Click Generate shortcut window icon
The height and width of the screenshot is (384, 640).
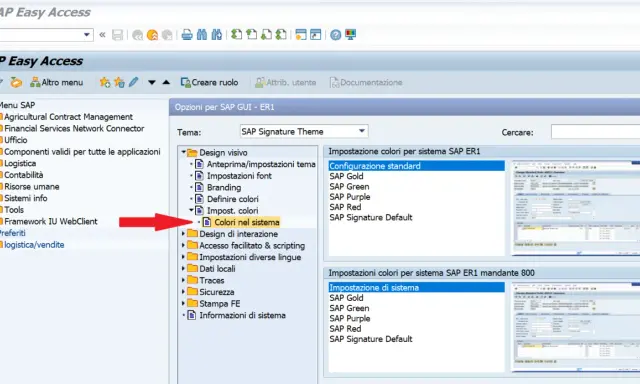pos(316,35)
